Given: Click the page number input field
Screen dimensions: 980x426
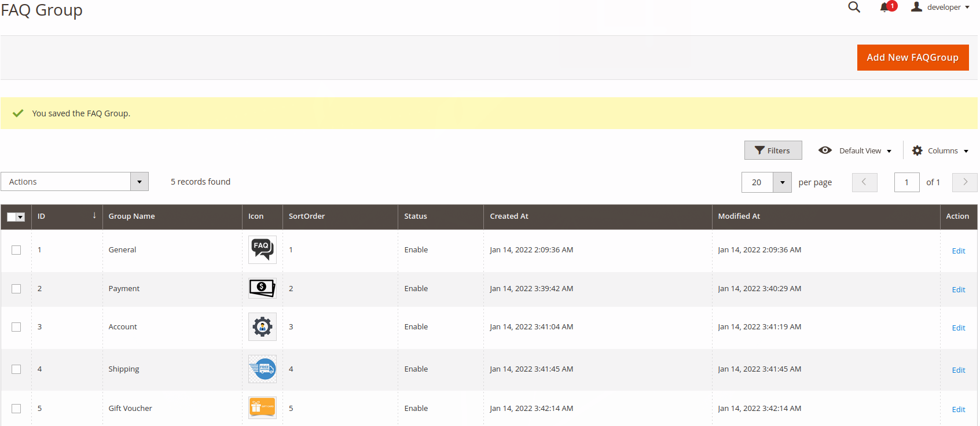Looking at the screenshot, I should (906, 182).
